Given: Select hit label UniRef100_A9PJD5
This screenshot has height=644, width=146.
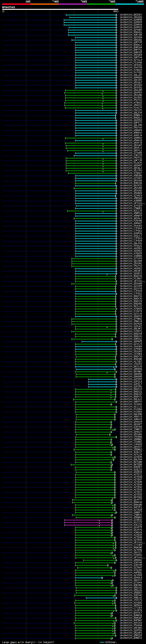Looking at the screenshot, I should click(x=131, y=35).
